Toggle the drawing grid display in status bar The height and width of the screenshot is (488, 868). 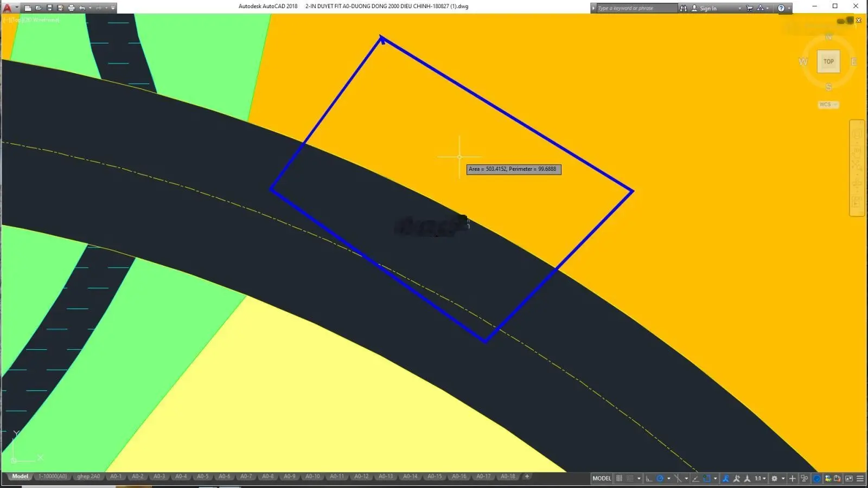point(619,478)
